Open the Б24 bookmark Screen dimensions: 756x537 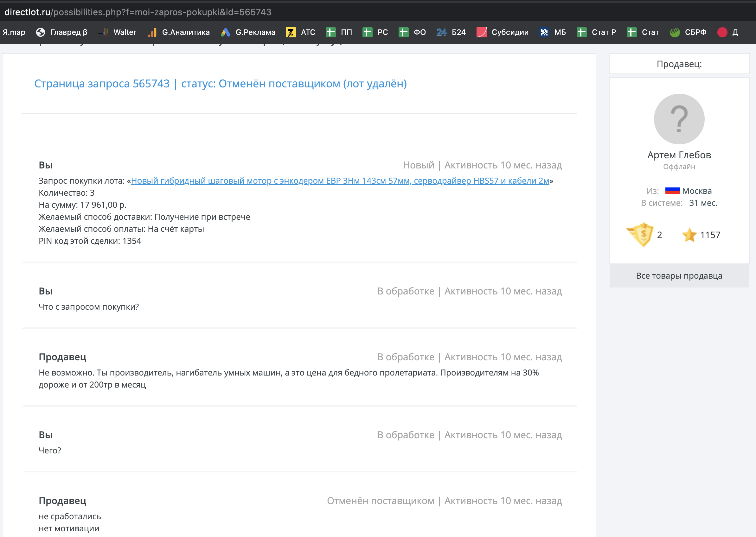click(x=458, y=32)
